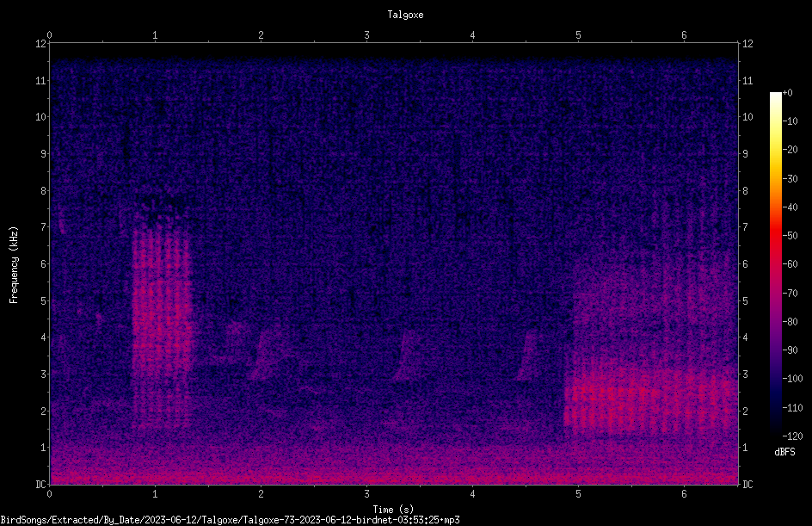Image resolution: width=812 pixels, height=526 pixels.
Task: Click the faint chirp near 4.5 seconds
Action: 527,356
